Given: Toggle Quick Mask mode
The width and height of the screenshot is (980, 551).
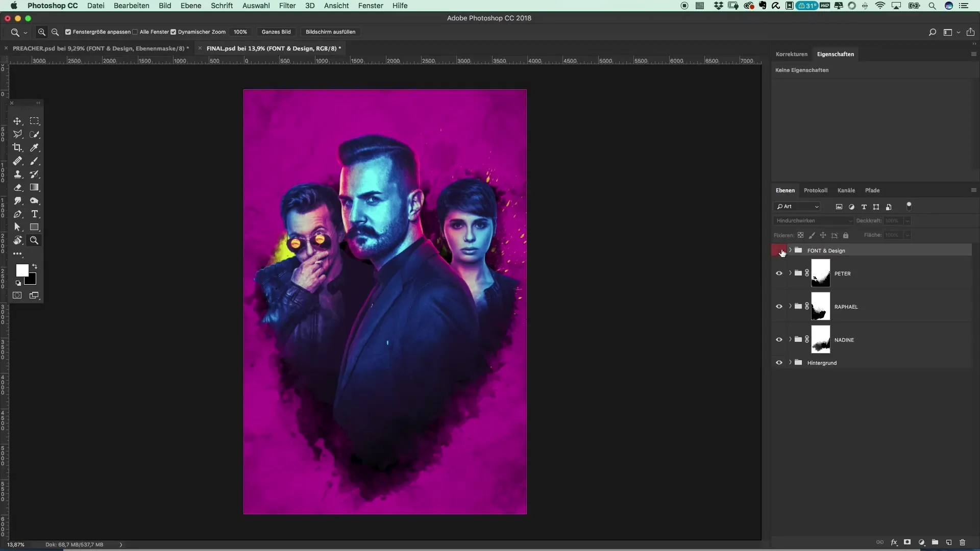Looking at the screenshot, I should 17,295.
